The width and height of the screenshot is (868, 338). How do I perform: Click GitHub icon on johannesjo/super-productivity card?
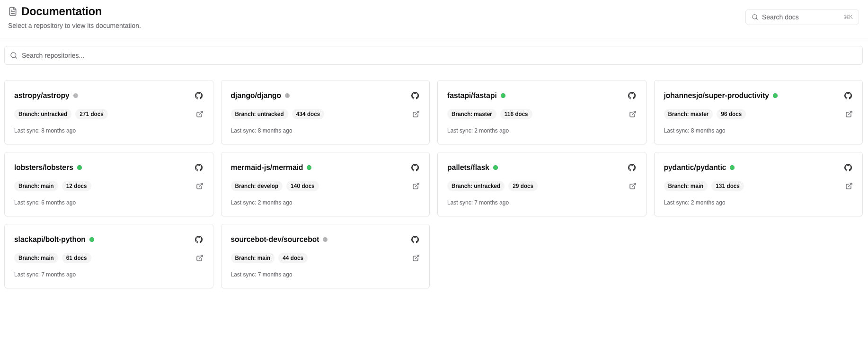848,96
